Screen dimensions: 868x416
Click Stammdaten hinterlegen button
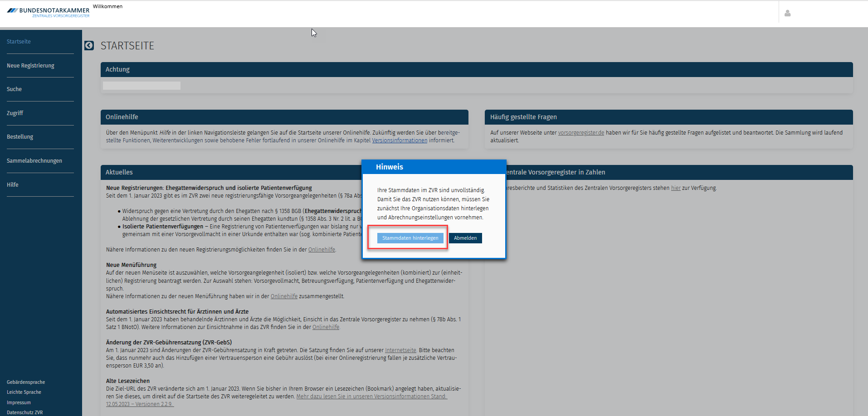click(x=410, y=238)
